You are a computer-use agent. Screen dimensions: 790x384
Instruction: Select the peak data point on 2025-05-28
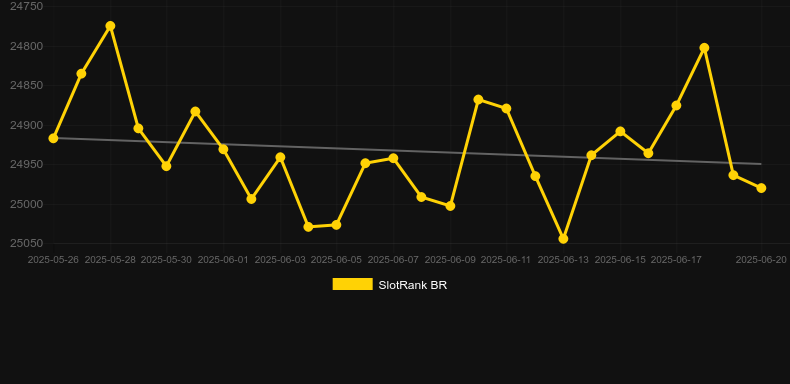click(110, 26)
